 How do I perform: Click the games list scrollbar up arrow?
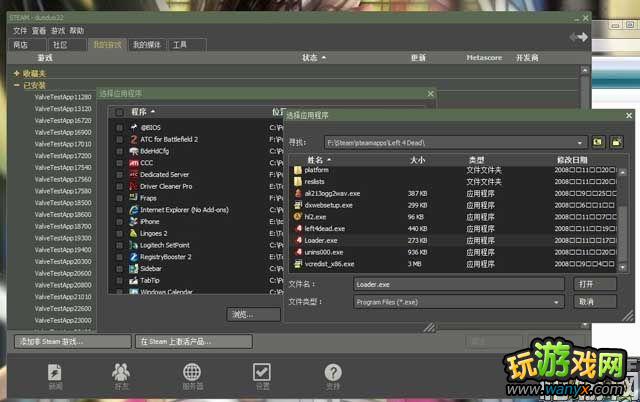(584, 71)
